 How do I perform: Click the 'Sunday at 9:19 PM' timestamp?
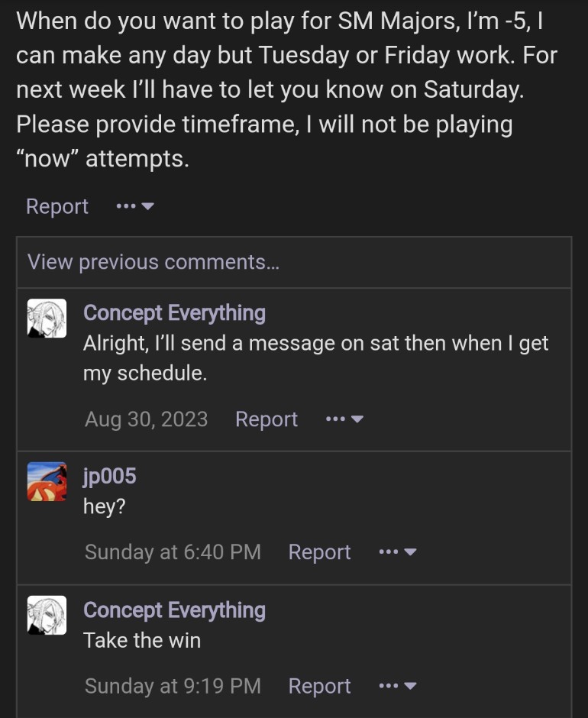click(173, 686)
